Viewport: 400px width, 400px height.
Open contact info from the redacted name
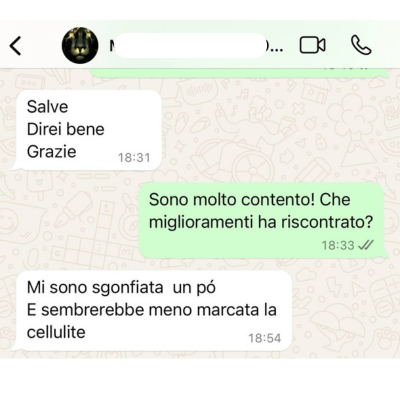point(191,45)
